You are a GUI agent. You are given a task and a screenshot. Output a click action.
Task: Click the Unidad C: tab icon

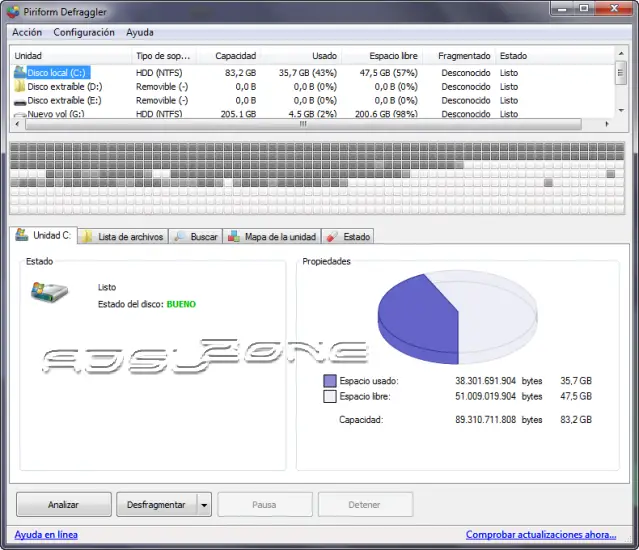22,235
